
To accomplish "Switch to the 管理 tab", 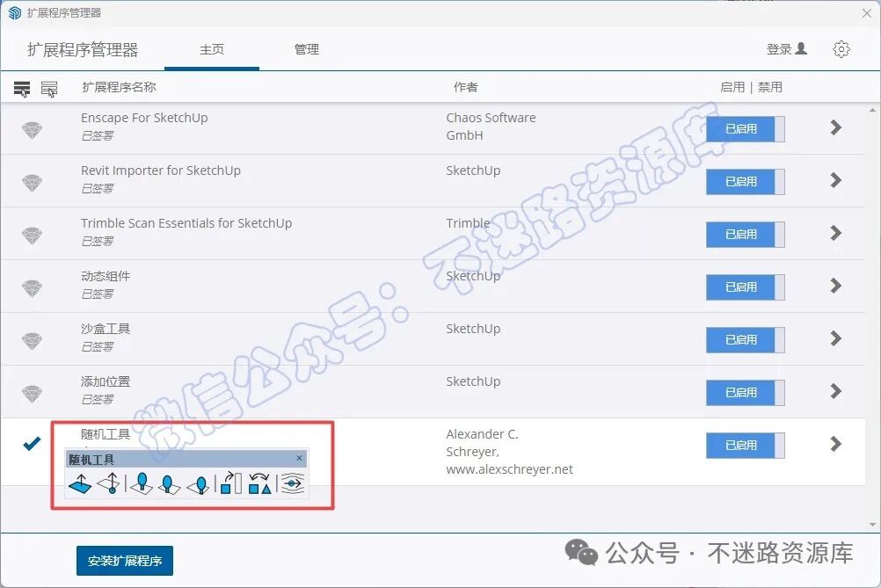I will [x=307, y=49].
